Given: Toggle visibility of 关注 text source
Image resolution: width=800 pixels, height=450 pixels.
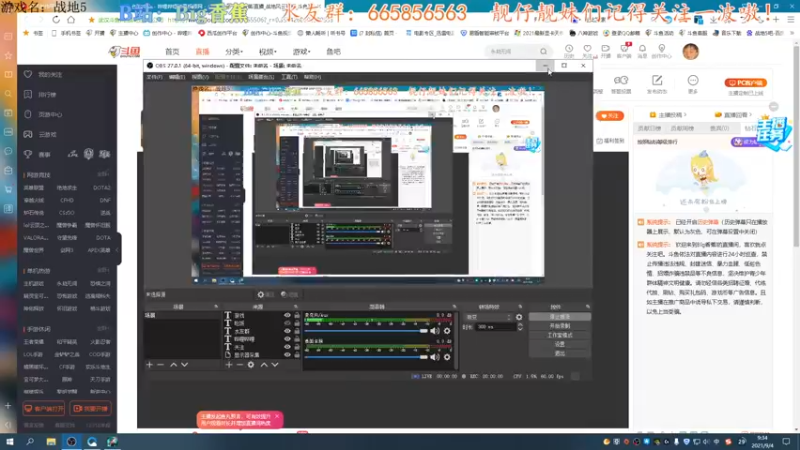Looking at the screenshot, I should 287,347.
